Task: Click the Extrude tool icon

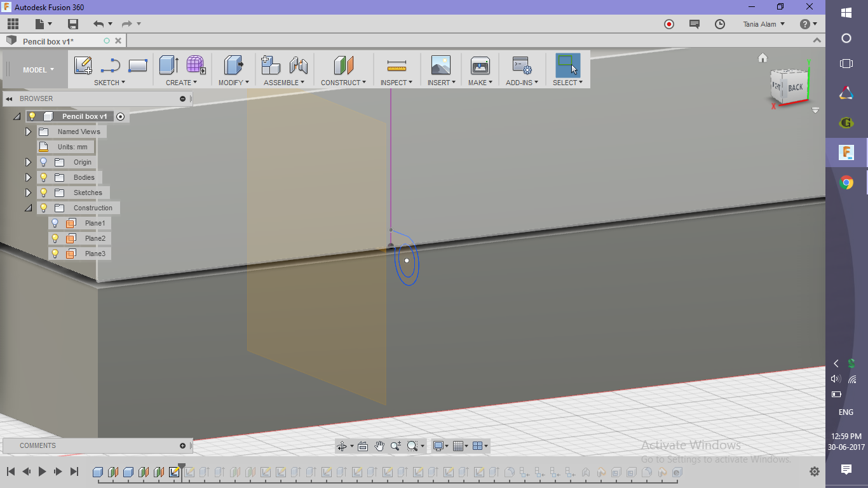Action: (168, 65)
